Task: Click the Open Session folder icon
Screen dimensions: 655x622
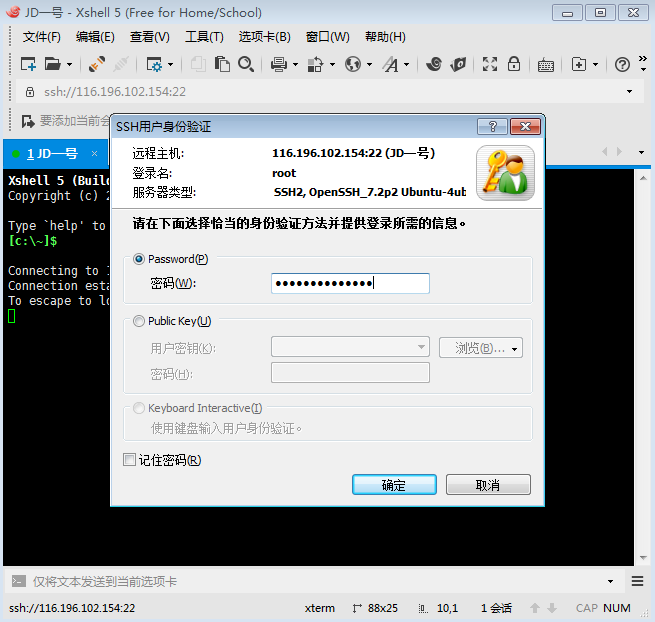Action: click(53, 64)
